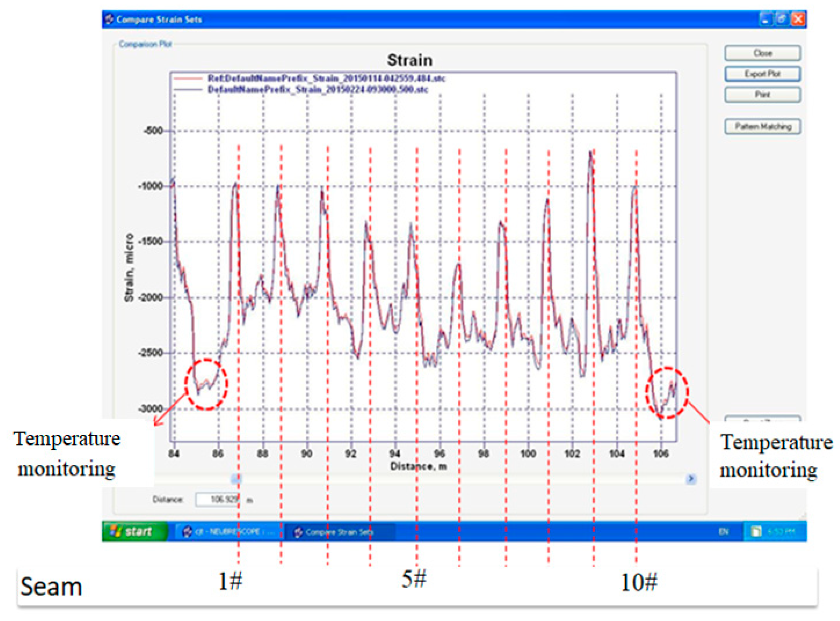Click the Compare Strain Sets title bar icon
Image resolution: width=840 pixels, height=621 pixels.
[x=109, y=19]
